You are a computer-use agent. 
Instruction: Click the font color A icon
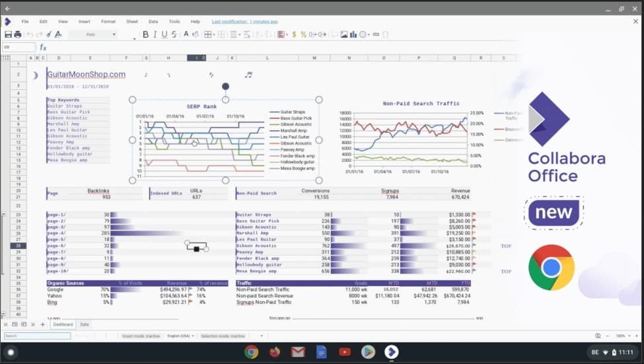click(x=186, y=34)
